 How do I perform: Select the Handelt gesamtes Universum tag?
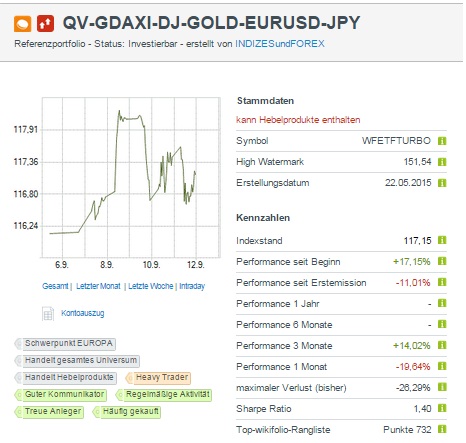tap(77, 361)
